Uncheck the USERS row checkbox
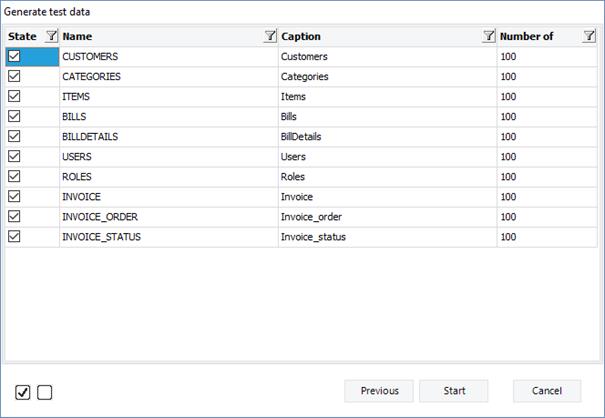 pos(14,157)
